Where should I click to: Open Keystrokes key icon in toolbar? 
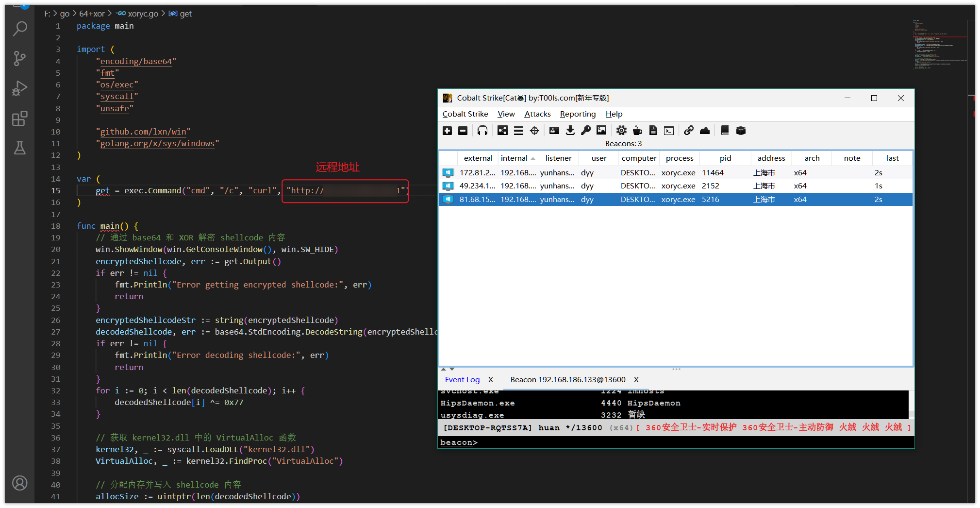tap(586, 131)
